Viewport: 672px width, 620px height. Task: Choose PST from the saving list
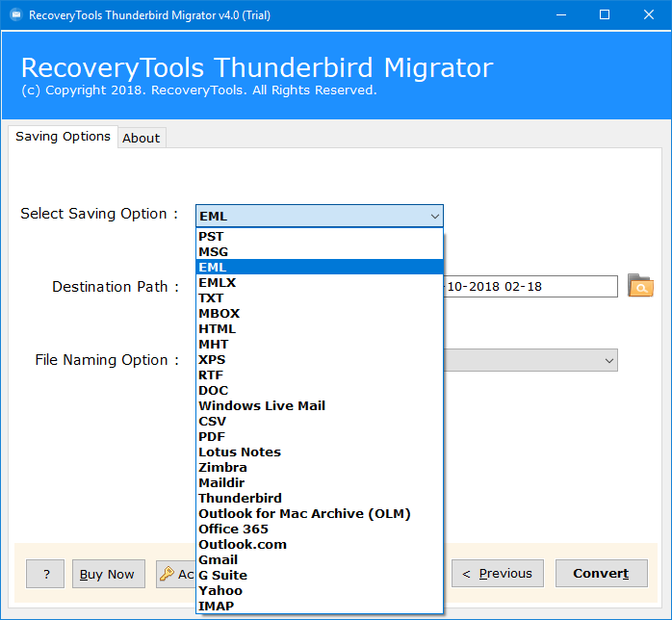tap(320, 237)
